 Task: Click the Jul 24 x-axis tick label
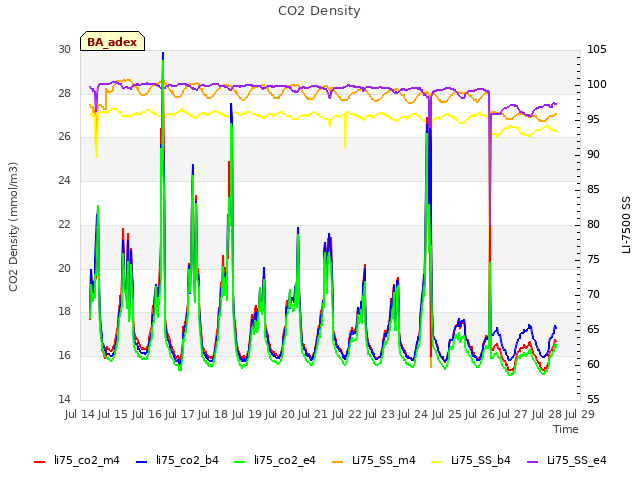click(413, 414)
